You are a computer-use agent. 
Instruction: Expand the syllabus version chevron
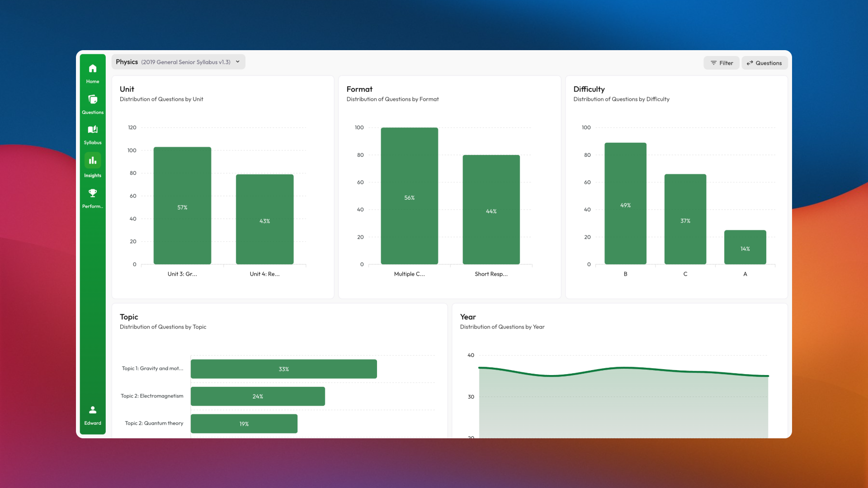[238, 62]
